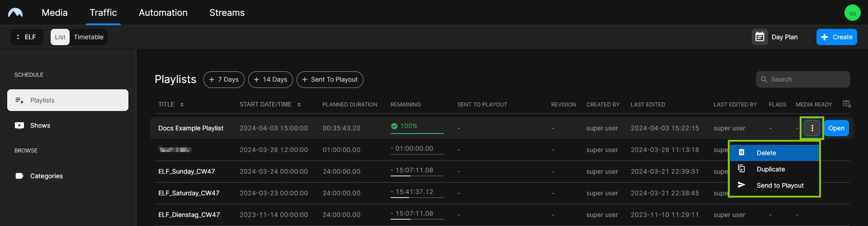Screen dimensions: 868x226
Task: Click the Duplicate copy icon
Action: pos(741,169)
